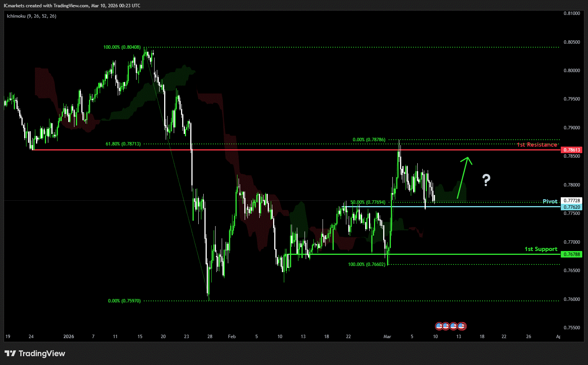This screenshot has width=588, height=365.
Task: Click the first US flag economic event icon
Action: tap(439, 326)
